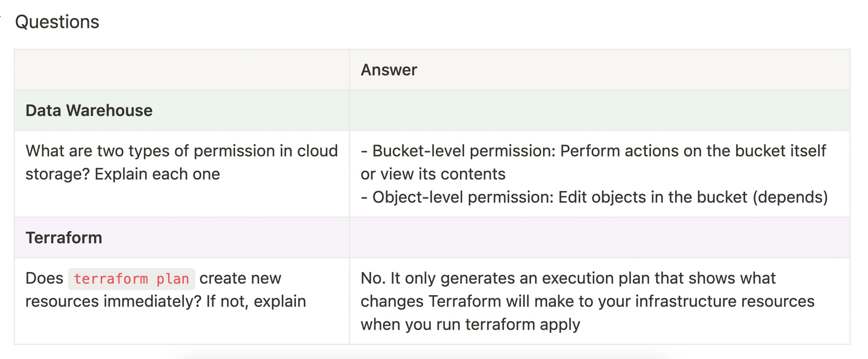Click the 'when you run terraform apply' line
868x359 pixels.
tap(470, 324)
